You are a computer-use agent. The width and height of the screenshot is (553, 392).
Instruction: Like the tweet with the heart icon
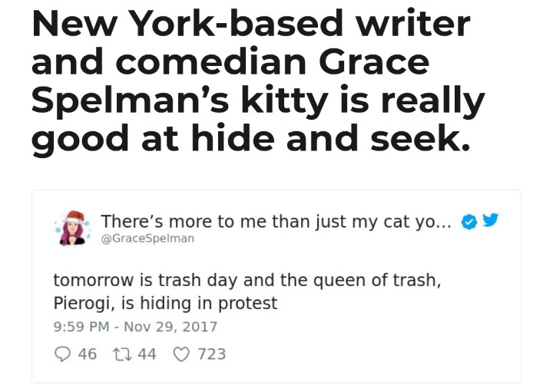pos(181,354)
